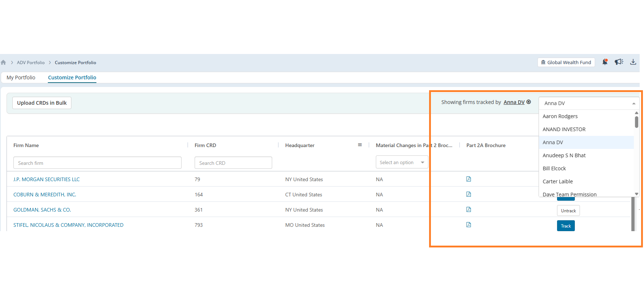Viewport: 644px width, 292px height.
Task: Open the announcements megaphone icon
Action: click(x=619, y=62)
